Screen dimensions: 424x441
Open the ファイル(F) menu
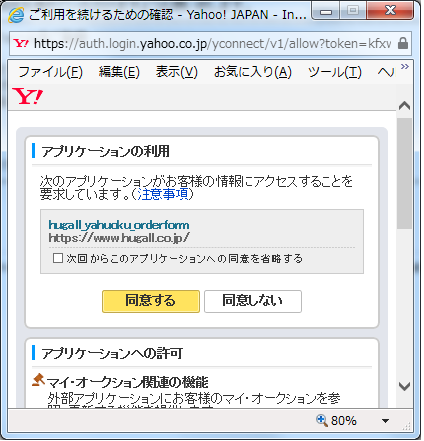[50, 72]
